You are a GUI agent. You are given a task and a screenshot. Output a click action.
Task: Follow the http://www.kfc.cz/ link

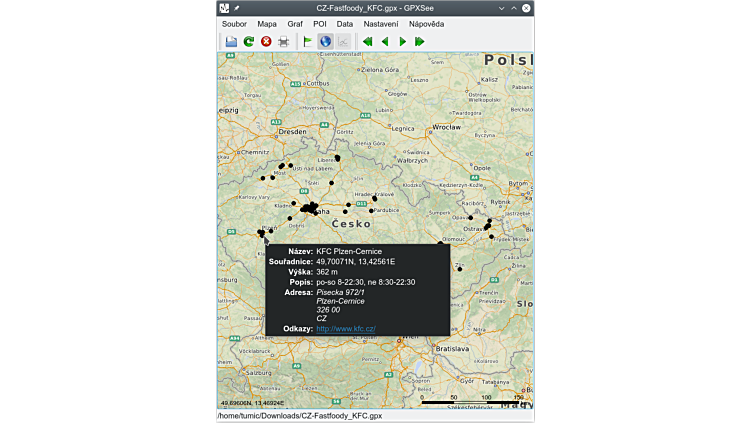[x=345, y=328]
